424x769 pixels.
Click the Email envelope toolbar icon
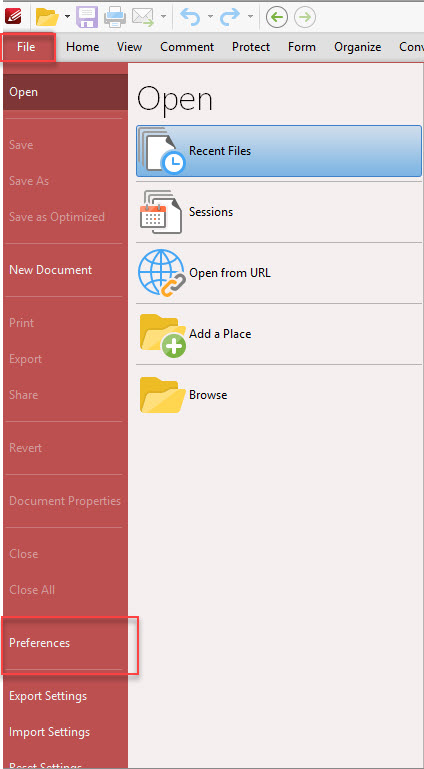coord(143,18)
